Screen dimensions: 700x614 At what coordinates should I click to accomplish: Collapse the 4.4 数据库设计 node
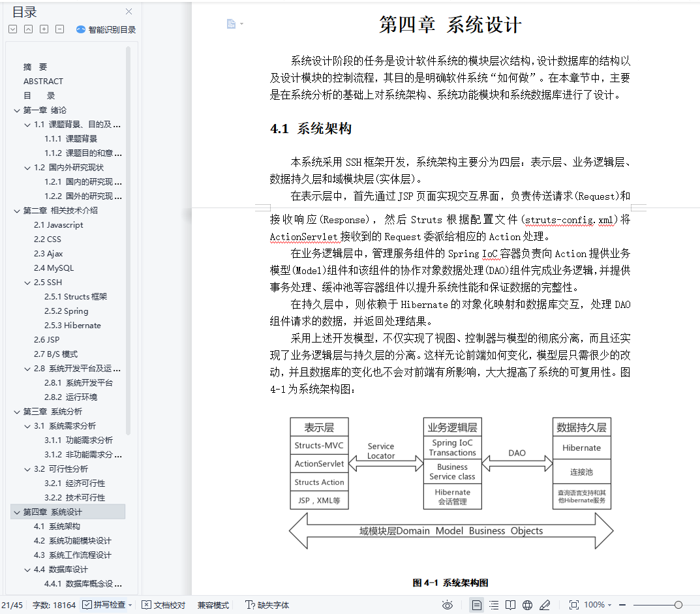pyautogui.click(x=27, y=570)
